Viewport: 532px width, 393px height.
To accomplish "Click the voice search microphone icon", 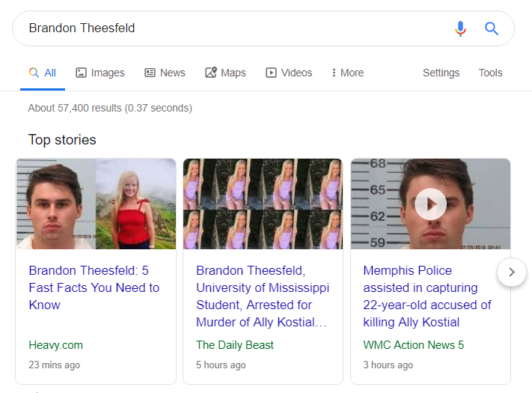I will [x=460, y=28].
